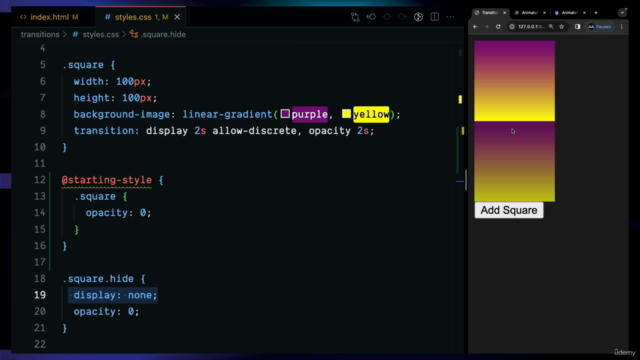The image size is (640, 360).
Task: Click the 'background-image' property name
Action: [121, 114]
